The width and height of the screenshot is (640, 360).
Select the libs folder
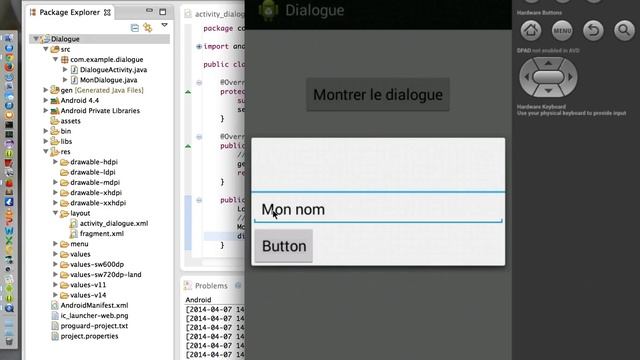pos(61,141)
